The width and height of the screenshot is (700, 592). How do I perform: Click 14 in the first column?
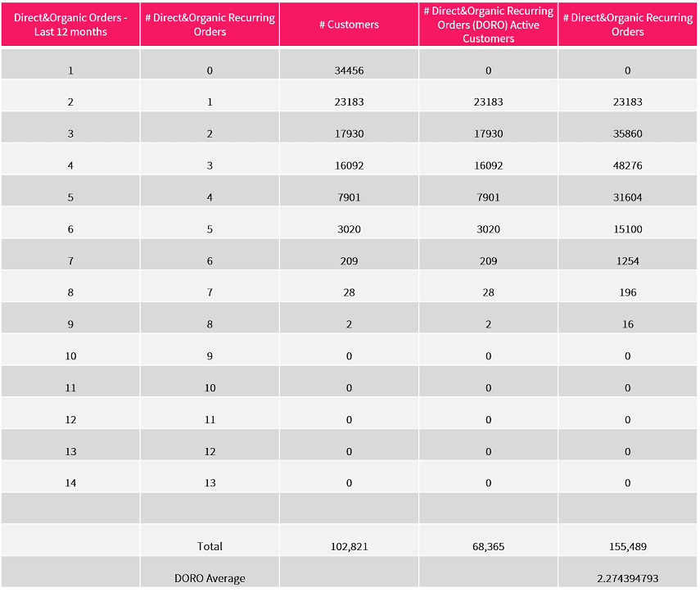(70, 483)
